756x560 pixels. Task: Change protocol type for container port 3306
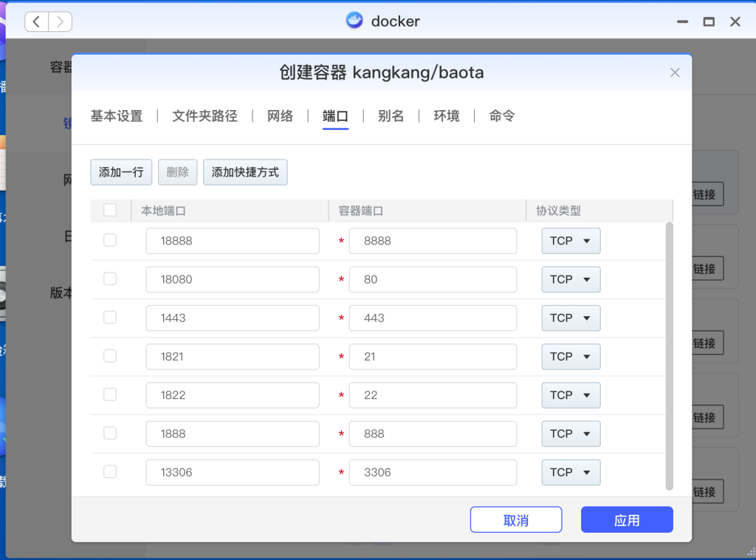[571, 472]
